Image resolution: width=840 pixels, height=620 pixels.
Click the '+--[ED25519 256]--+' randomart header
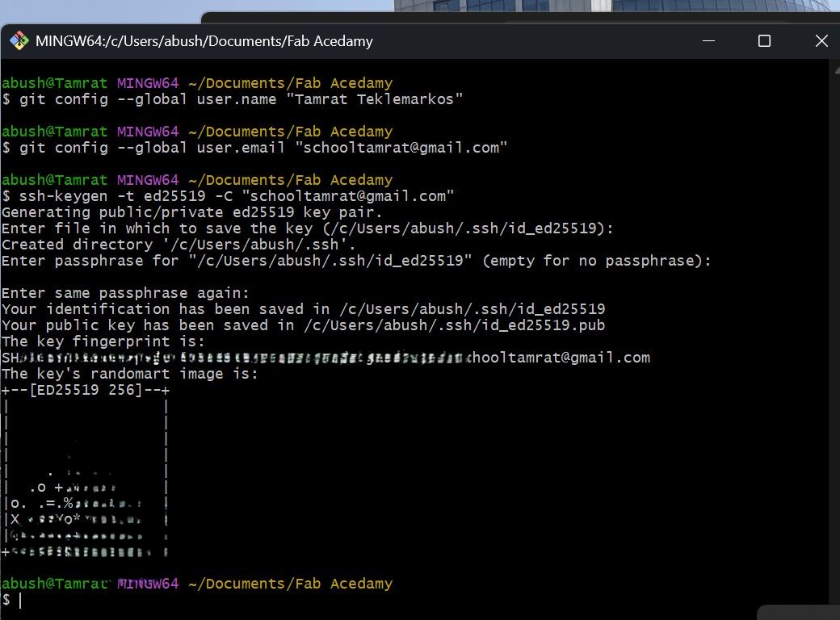[x=86, y=390]
